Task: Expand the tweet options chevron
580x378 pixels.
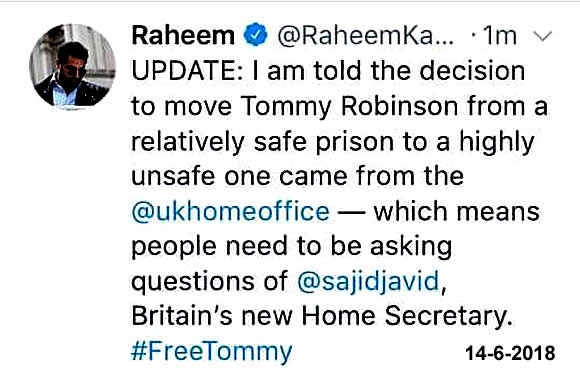Action: pyautogui.click(x=543, y=36)
